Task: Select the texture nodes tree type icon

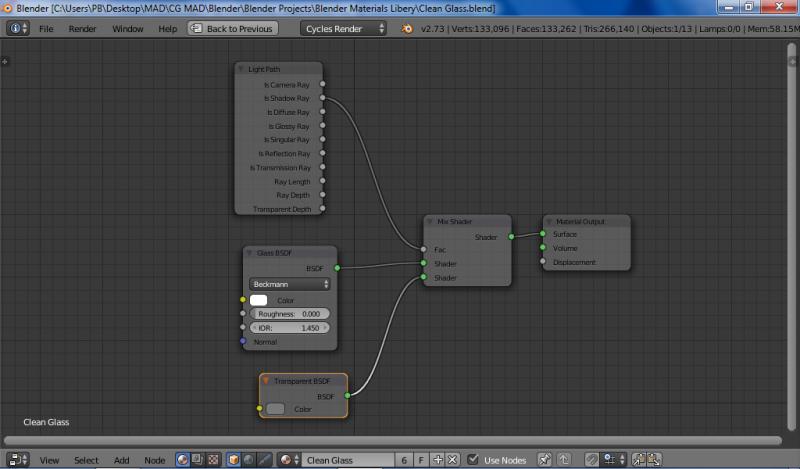Action: [212, 460]
